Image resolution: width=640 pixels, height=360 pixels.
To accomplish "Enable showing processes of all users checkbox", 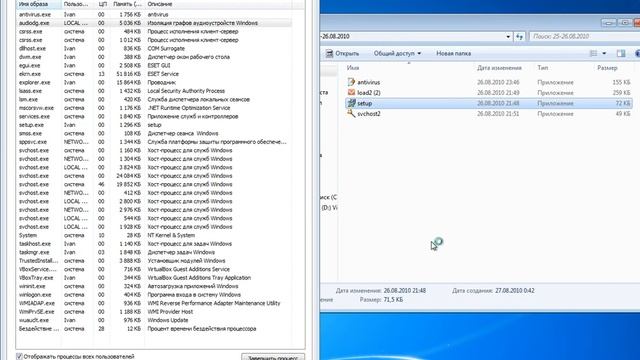I will (19, 356).
